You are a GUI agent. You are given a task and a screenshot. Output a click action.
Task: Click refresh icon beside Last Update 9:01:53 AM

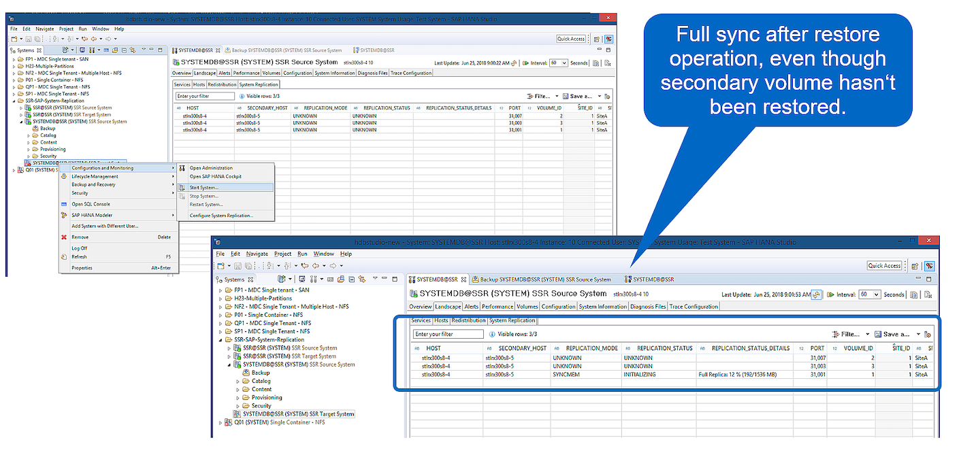click(817, 294)
